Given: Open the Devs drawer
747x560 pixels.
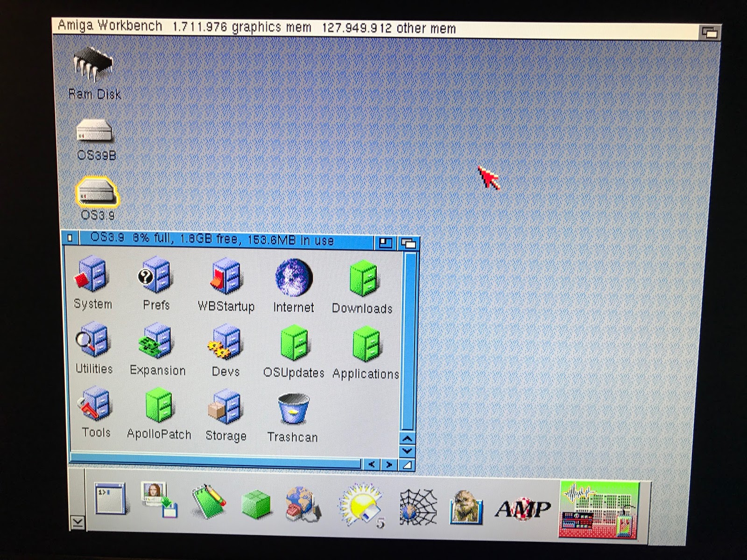Looking at the screenshot, I should pyautogui.click(x=225, y=342).
